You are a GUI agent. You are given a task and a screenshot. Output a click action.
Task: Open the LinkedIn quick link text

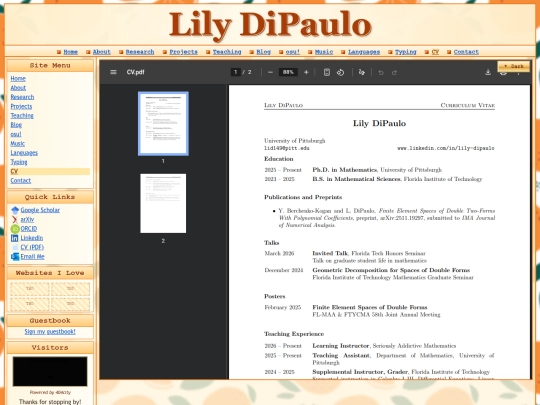[32, 238]
